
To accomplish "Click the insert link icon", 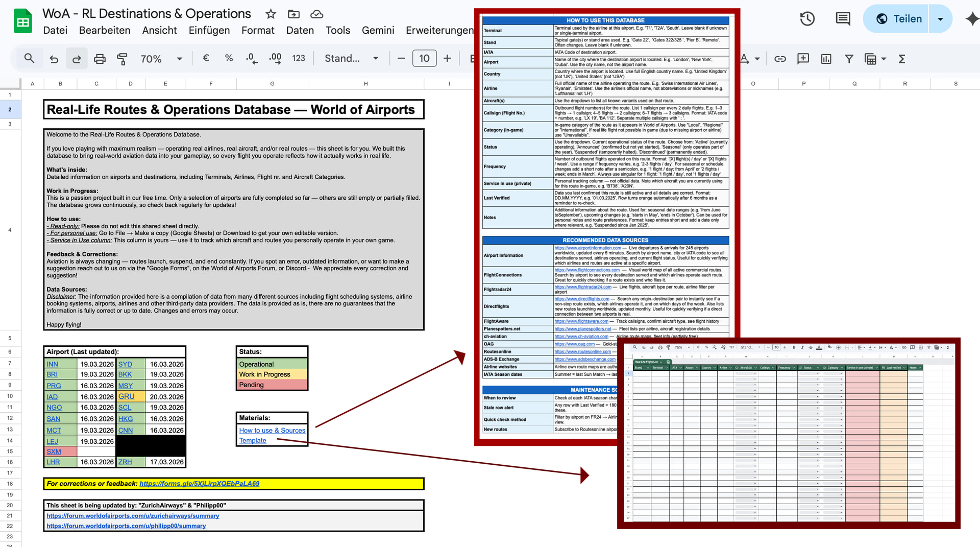I will [780, 59].
